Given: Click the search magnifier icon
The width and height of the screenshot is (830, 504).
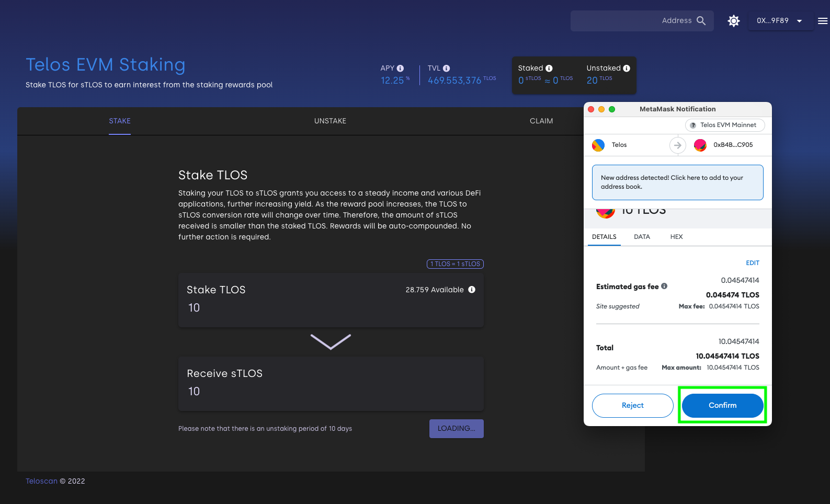Looking at the screenshot, I should point(701,21).
